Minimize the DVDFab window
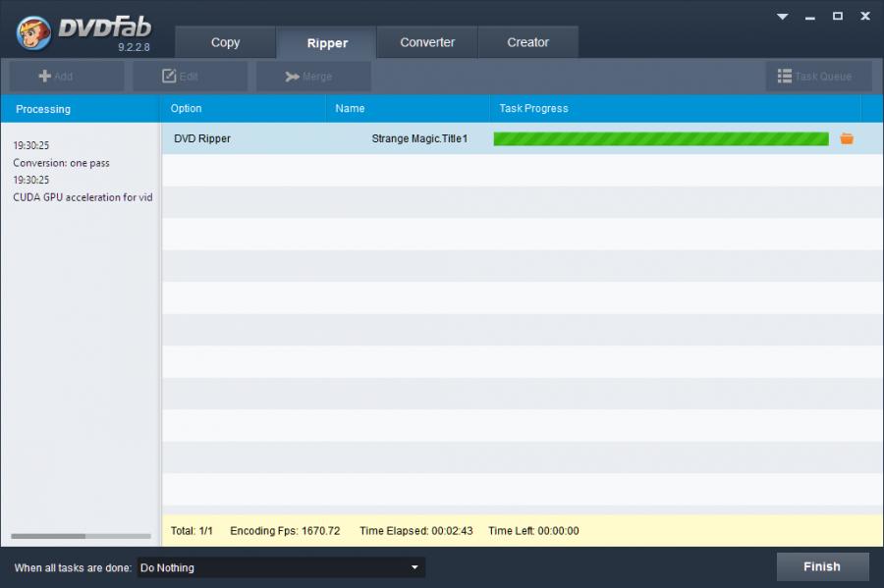884x588 pixels. pos(810,17)
